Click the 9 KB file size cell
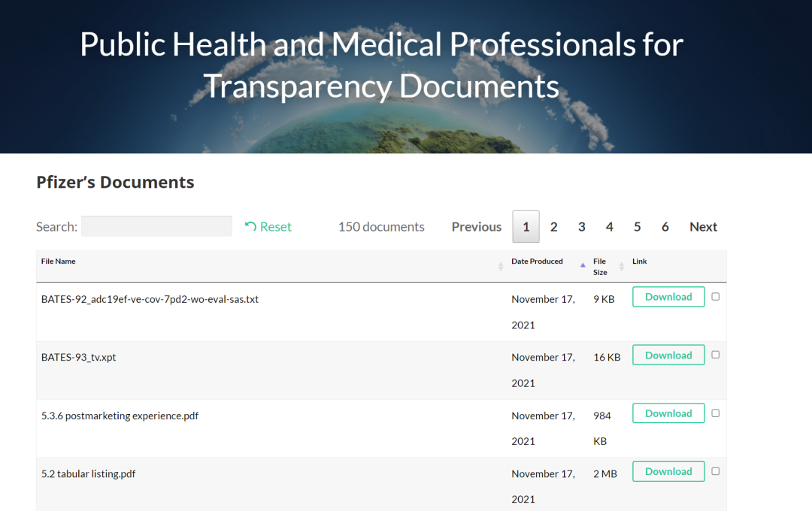The image size is (812, 511). pos(604,299)
